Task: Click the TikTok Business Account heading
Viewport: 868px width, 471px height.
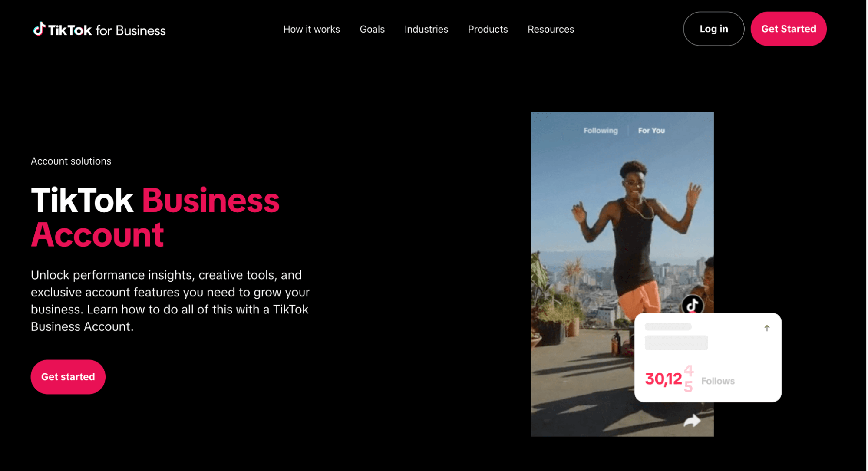Action: [x=155, y=217]
